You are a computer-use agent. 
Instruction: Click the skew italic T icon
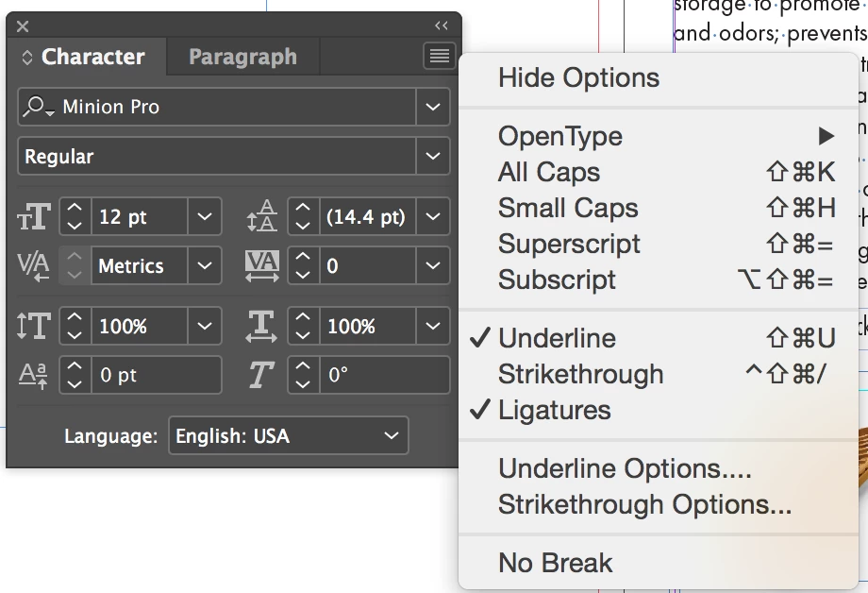(261, 375)
